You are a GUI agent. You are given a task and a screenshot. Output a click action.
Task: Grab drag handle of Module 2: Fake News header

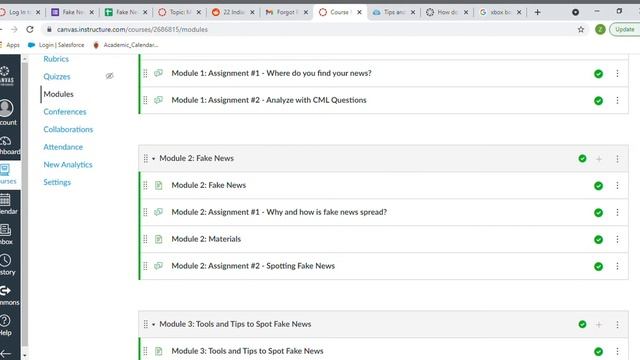click(x=146, y=158)
